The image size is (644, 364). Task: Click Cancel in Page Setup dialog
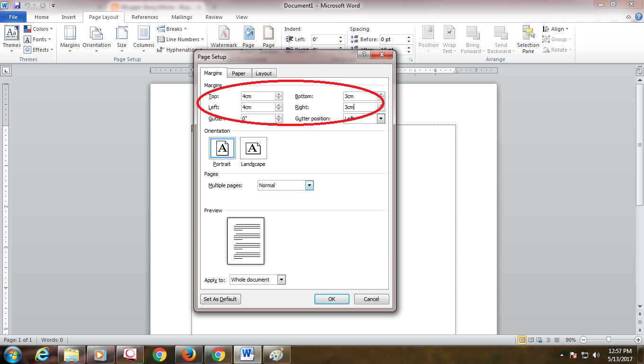371,299
